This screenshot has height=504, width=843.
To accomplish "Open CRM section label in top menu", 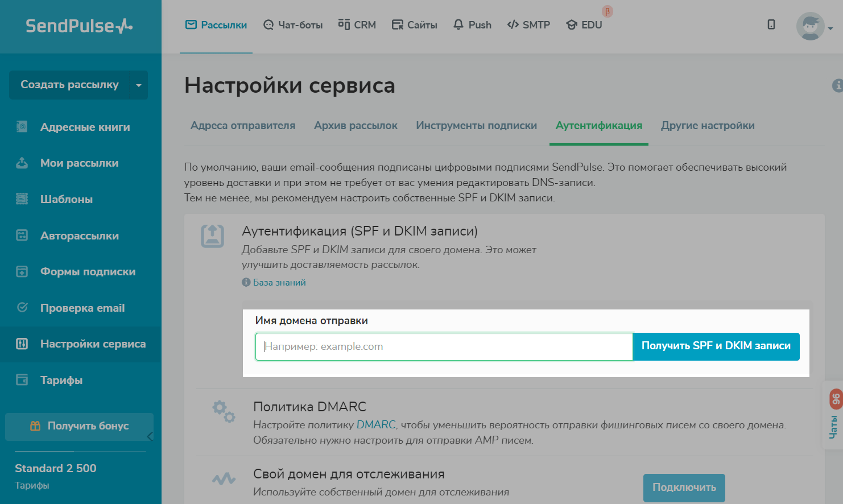I will coord(365,25).
